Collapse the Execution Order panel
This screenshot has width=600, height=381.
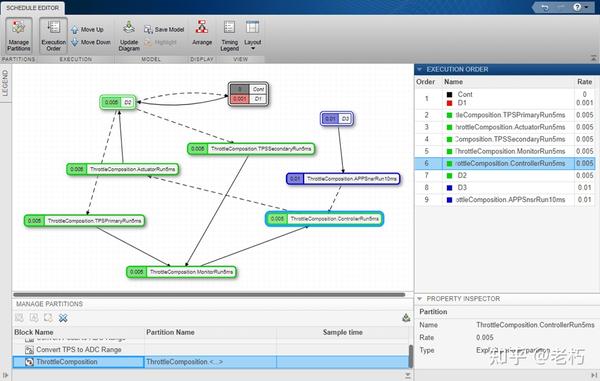pyautogui.click(x=420, y=69)
